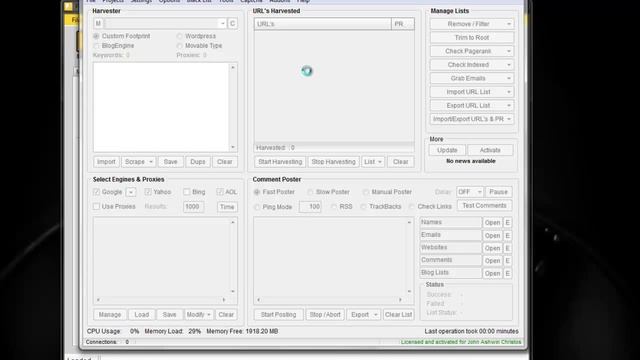
Task: Click the Manage proxies button
Action: click(x=110, y=315)
